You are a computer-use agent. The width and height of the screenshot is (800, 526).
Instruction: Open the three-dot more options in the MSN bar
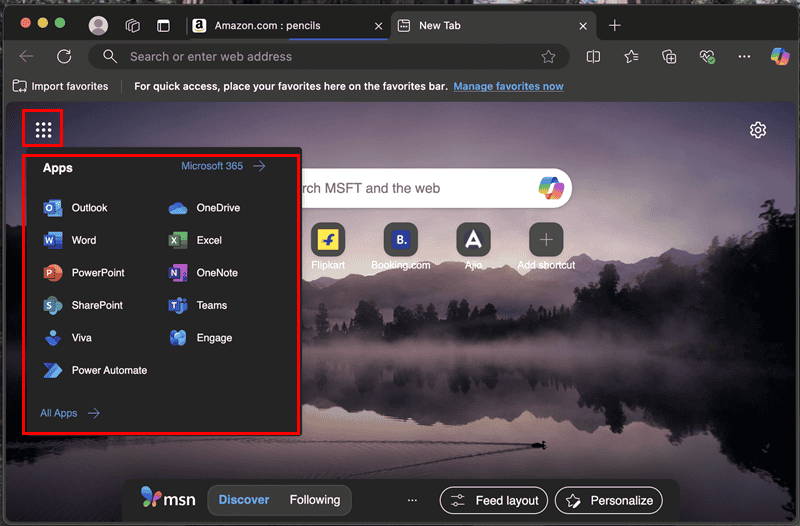[412, 500]
